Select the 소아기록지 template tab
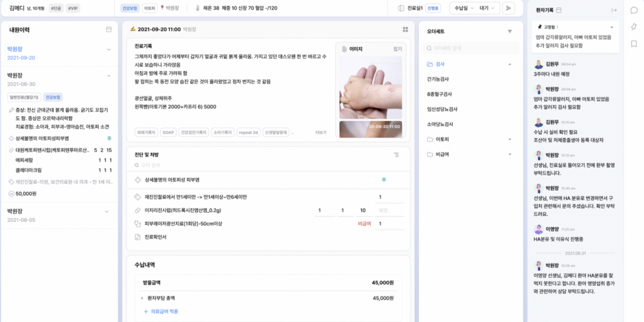The width and height of the screenshot is (644, 322). point(223,133)
